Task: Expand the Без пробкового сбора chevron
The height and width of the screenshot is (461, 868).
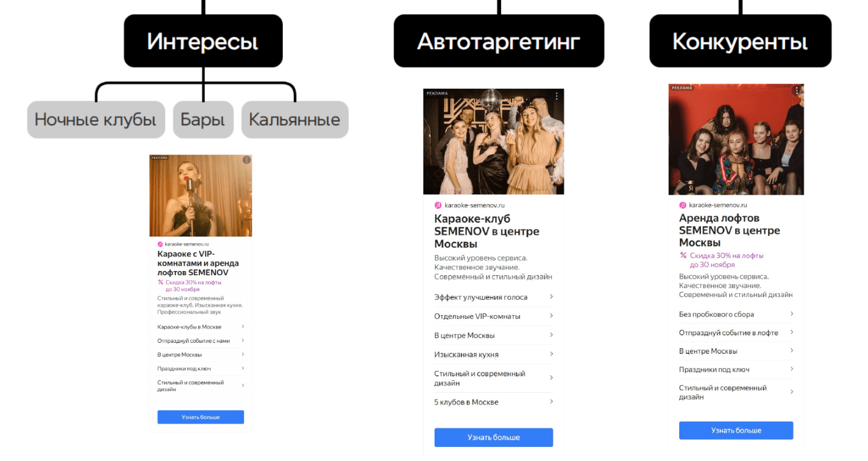Action: pyautogui.click(x=792, y=314)
